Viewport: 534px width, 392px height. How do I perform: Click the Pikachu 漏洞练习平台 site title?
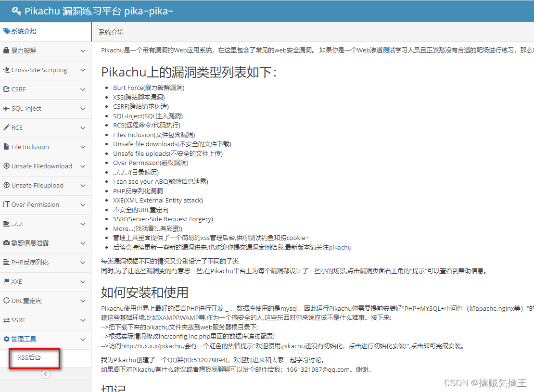(x=99, y=11)
